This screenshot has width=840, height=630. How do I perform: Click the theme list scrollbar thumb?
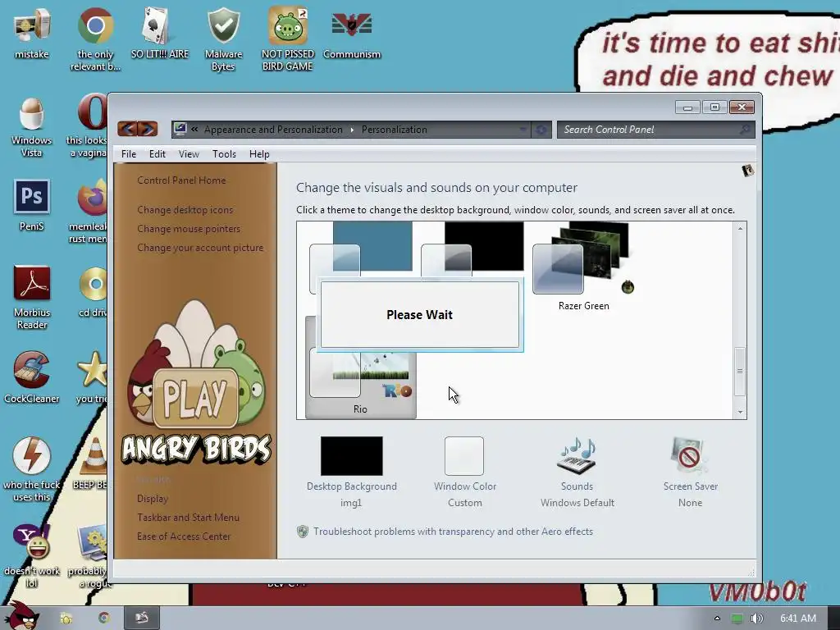coord(740,371)
